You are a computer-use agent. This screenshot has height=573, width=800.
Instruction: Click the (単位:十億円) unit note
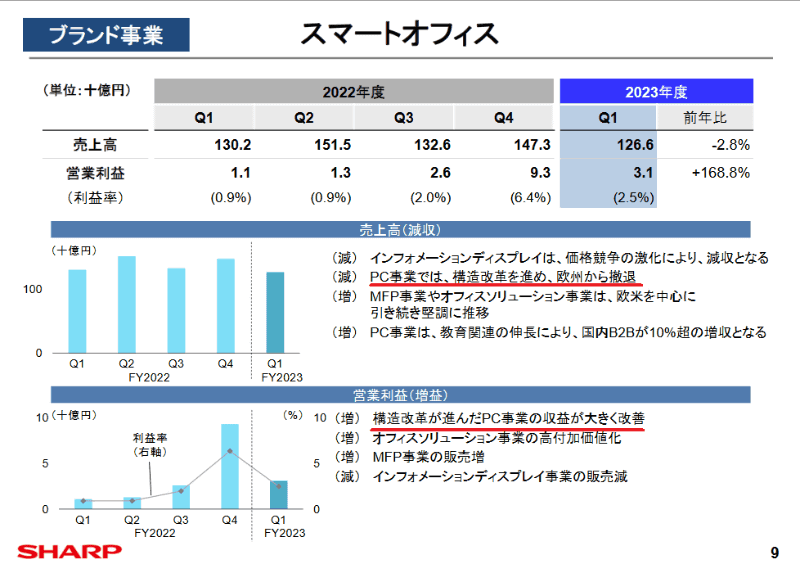pyautogui.click(x=87, y=90)
